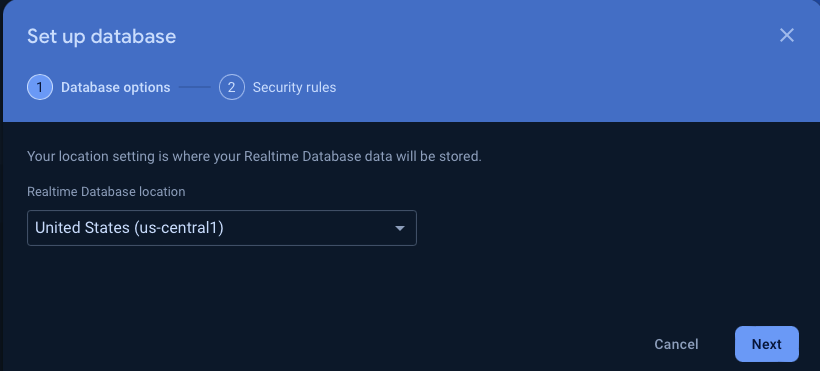Viewport: 820px width, 371px height.
Task: Click the 'Realtime Database location' field label
Action: pyautogui.click(x=106, y=192)
